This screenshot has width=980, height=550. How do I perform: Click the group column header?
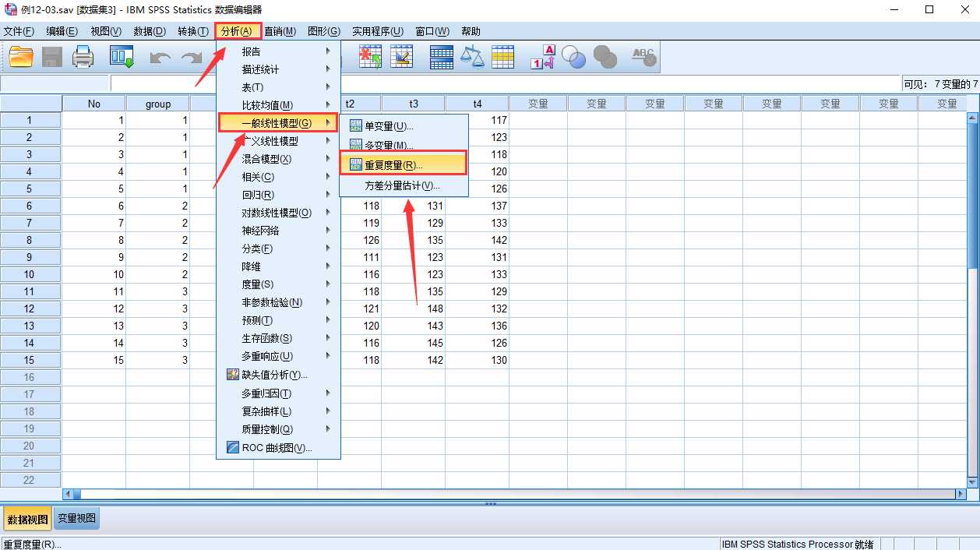pyautogui.click(x=158, y=104)
